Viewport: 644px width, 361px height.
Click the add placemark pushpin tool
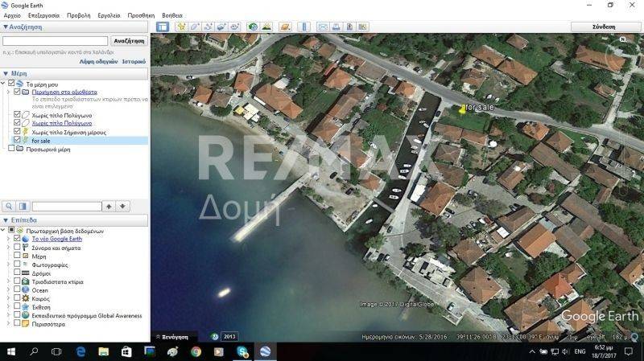click(x=181, y=27)
